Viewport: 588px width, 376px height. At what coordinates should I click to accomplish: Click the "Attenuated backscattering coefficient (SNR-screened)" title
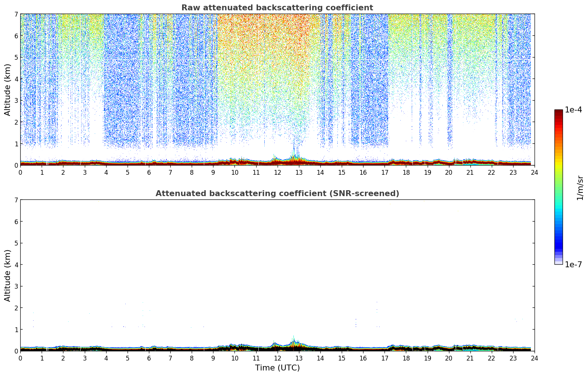pyautogui.click(x=277, y=194)
